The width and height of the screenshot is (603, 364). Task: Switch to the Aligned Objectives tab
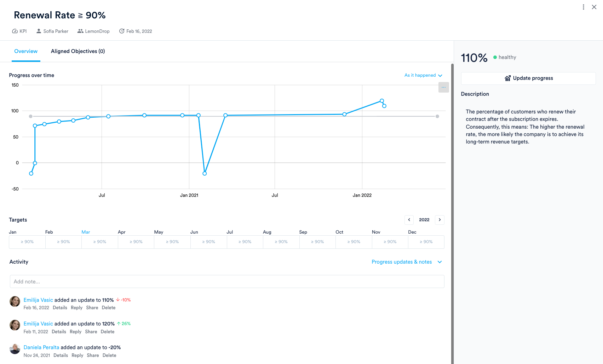point(77,51)
